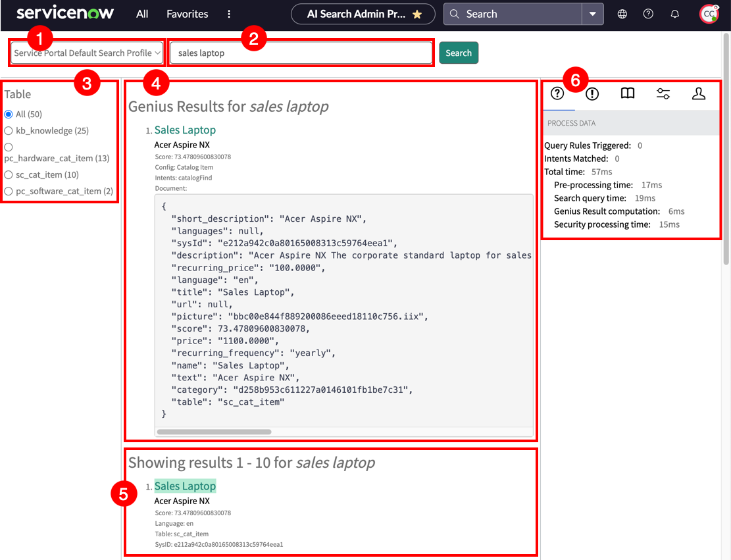Click the '"recurring_price": "100.0000"' JSON line
Viewport: 731px width, 560px height.
(248, 268)
